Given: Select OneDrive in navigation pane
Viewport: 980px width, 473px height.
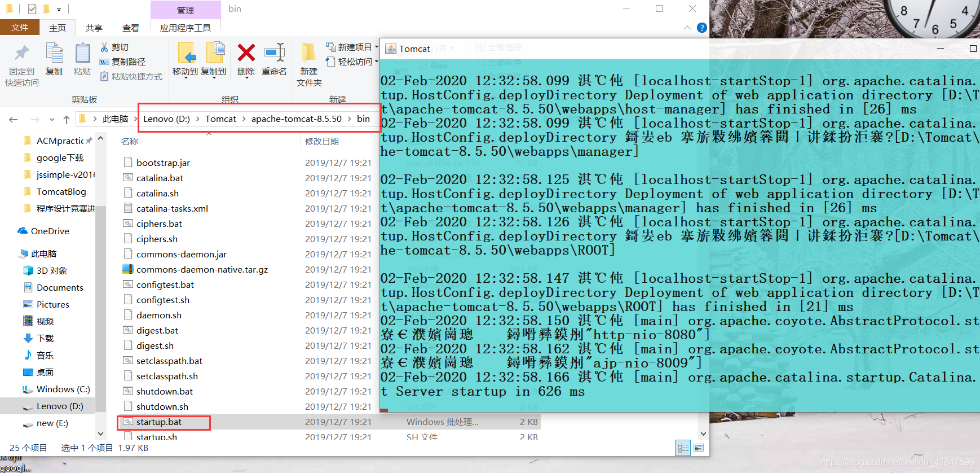Looking at the screenshot, I should (43, 231).
